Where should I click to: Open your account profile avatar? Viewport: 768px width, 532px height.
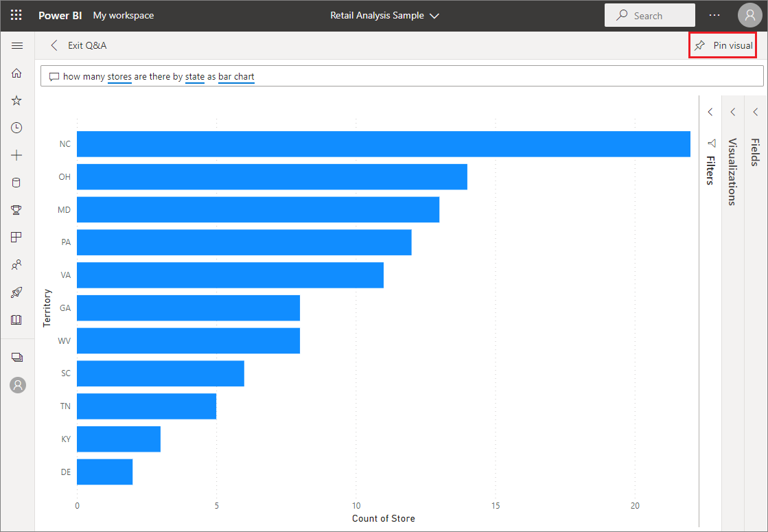pyautogui.click(x=750, y=14)
